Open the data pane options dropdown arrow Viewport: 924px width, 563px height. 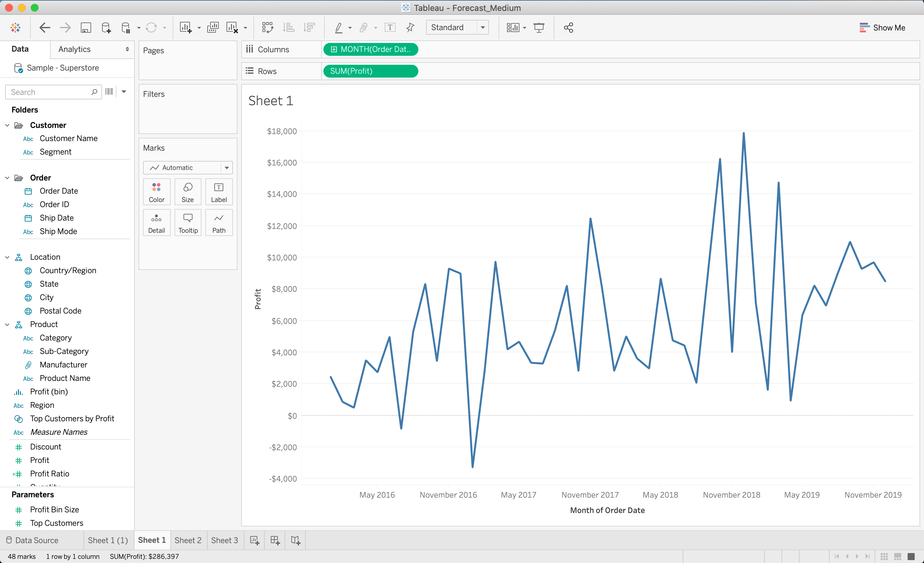(124, 91)
